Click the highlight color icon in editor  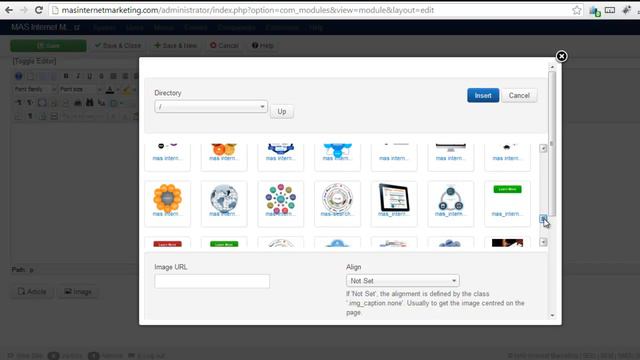pyautogui.click(x=127, y=90)
